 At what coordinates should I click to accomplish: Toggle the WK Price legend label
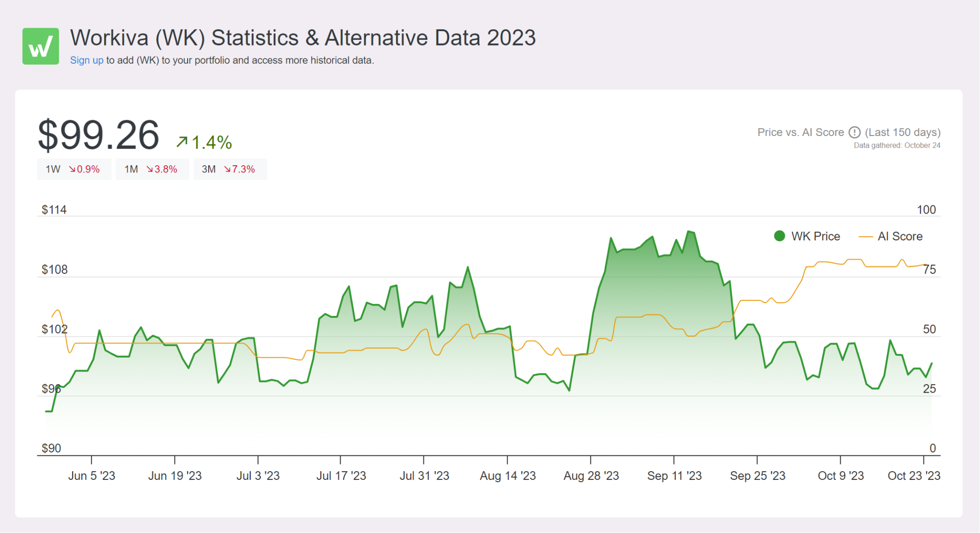(x=815, y=236)
